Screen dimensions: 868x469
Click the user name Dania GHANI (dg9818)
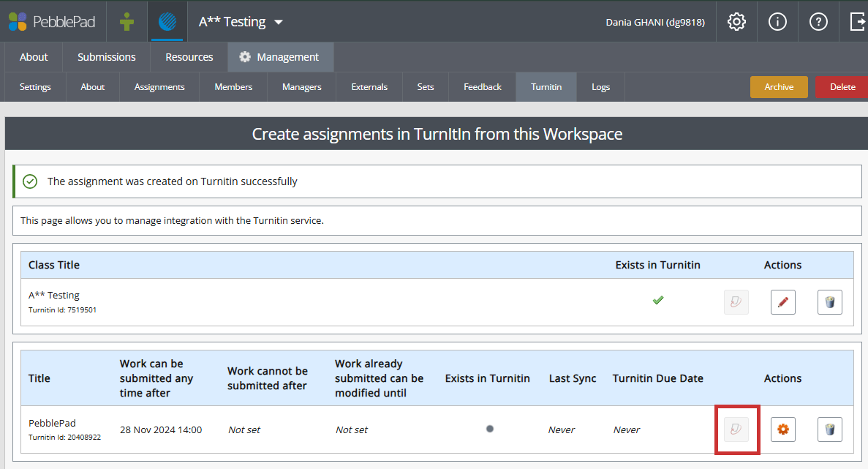[x=655, y=22]
